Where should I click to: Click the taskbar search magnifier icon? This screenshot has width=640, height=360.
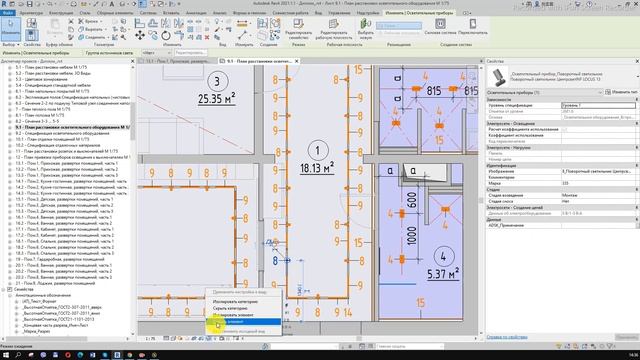[x=18, y=355]
